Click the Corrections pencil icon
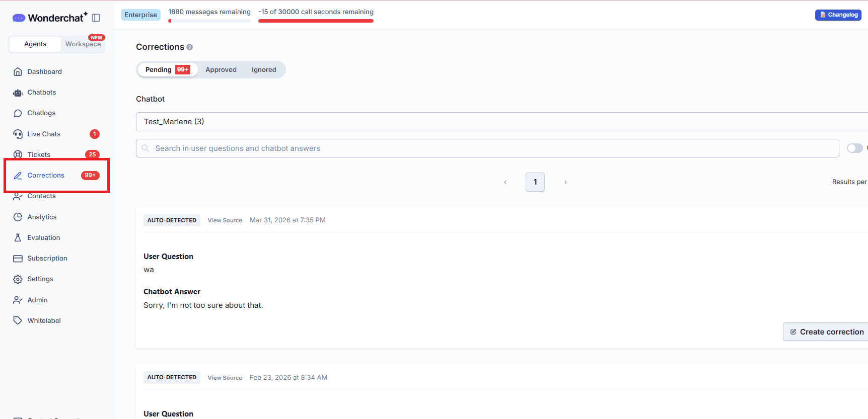The height and width of the screenshot is (419, 868). [x=18, y=176]
